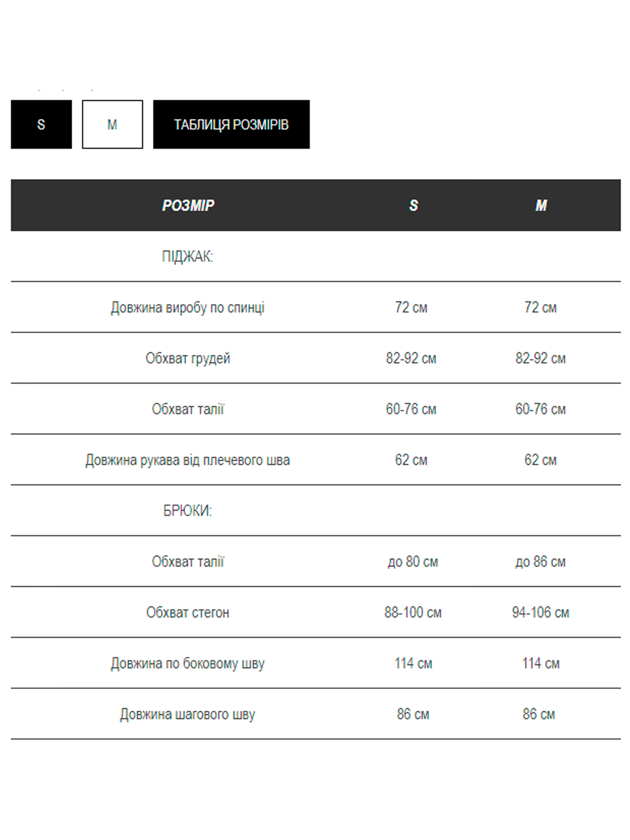Screen dimensions: 630x840
Task: Click 82-92 см value in S column
Action: coord(411,358)
